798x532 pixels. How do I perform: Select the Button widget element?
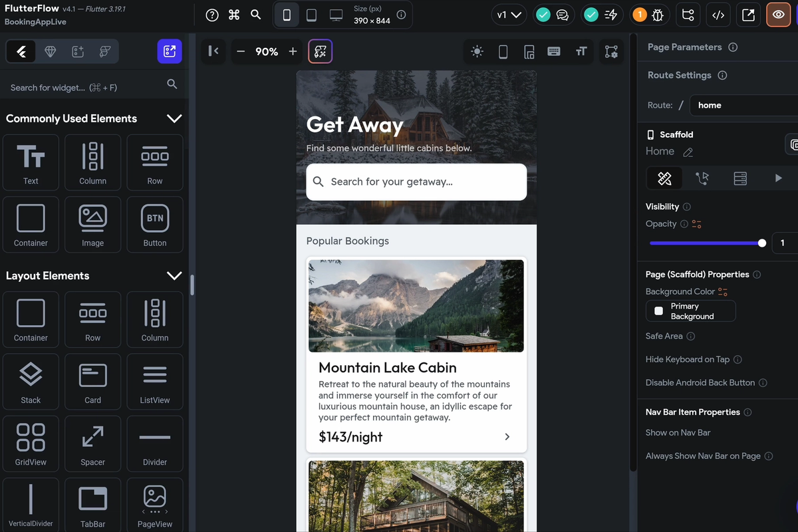pyautogui.click(x=154, y=224)
